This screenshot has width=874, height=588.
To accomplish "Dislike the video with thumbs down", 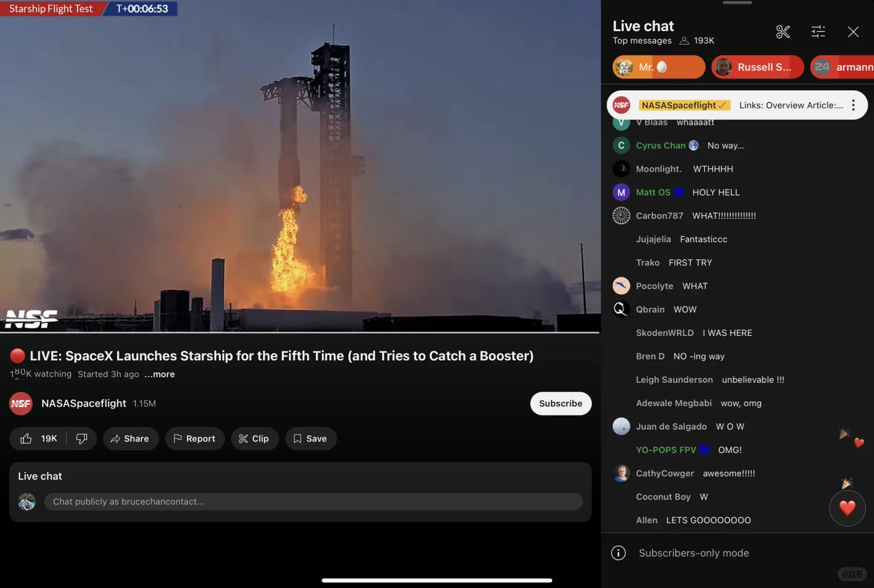I will 82,439.
